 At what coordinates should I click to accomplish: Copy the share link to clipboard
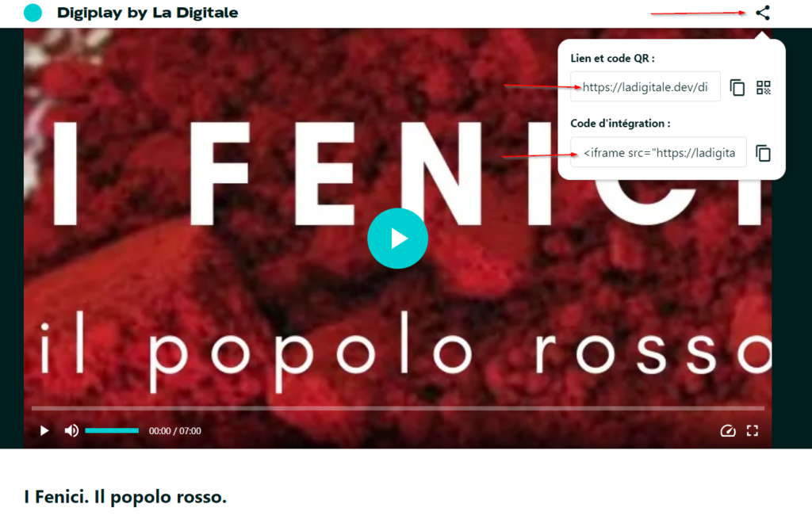tap(737, 87)
